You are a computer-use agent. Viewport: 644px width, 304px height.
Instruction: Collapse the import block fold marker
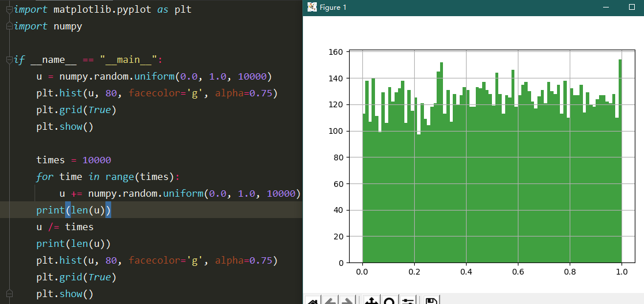tap(9, 9)
